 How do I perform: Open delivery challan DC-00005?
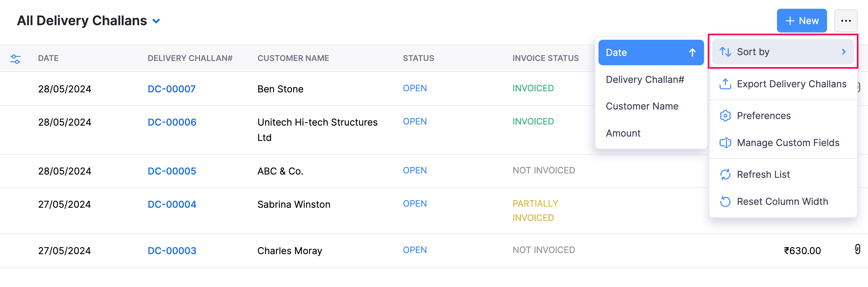(x=172, y=171)
